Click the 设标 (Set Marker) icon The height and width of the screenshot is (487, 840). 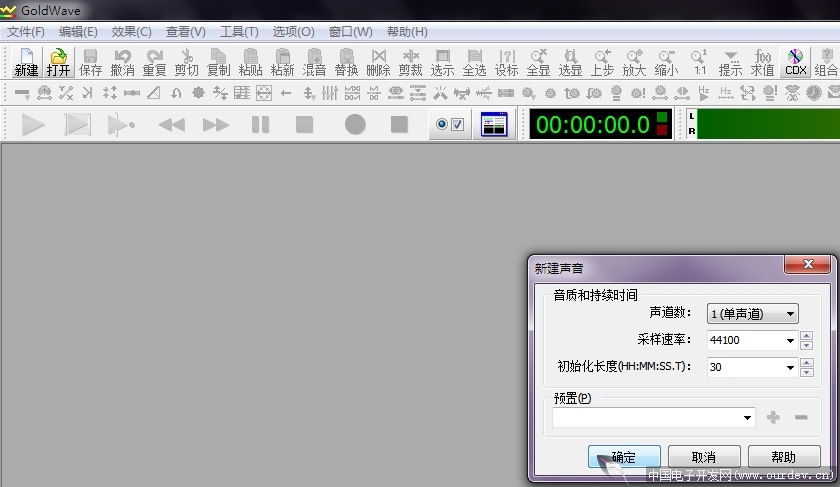click(506, 62)
